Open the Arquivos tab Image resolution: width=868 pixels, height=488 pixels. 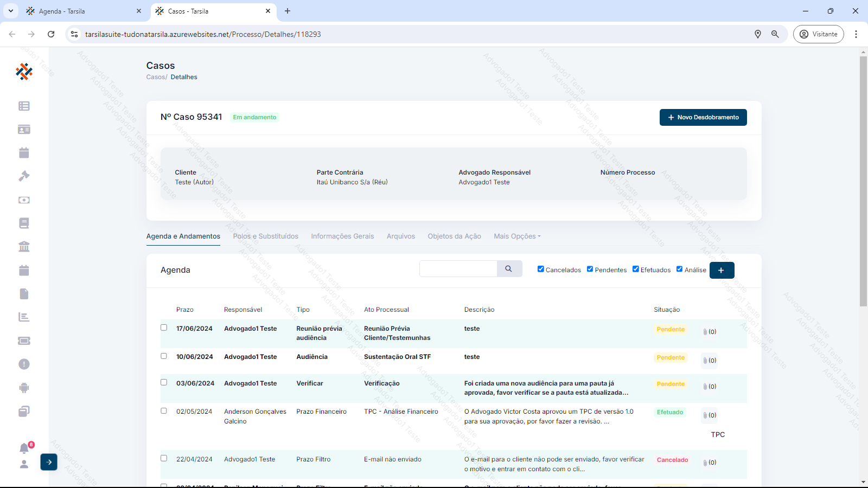point(400,236)
